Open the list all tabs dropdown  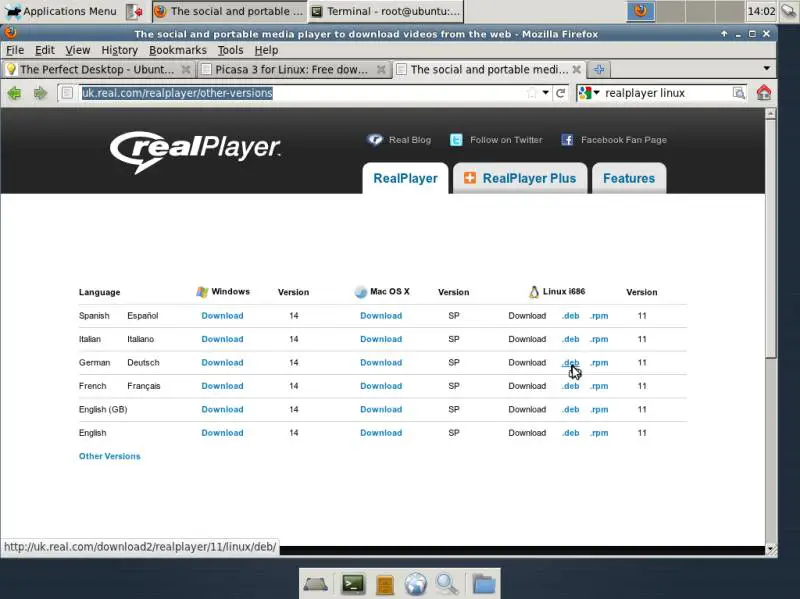pos(766,68)
